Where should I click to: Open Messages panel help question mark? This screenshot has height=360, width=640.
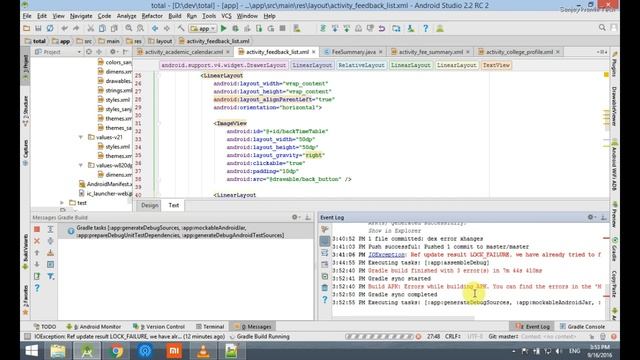tap(37, 288)
